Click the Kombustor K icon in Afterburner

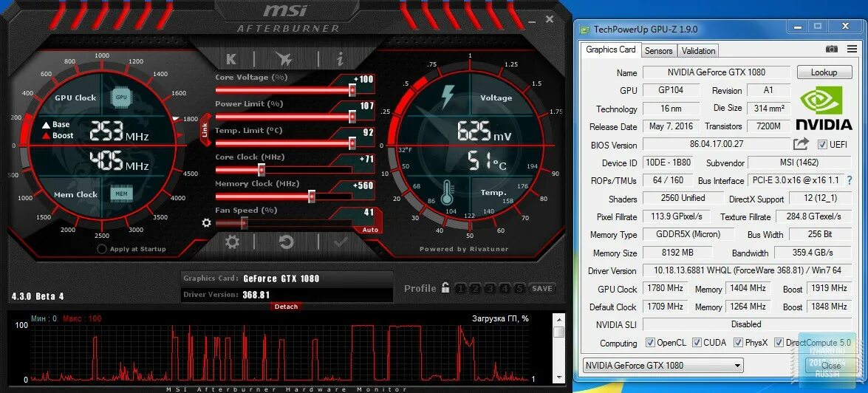pyautogui.click(x=231, y=59)
